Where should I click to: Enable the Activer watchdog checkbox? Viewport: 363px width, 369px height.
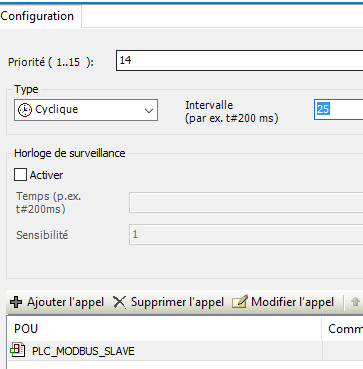click(20, 175)
